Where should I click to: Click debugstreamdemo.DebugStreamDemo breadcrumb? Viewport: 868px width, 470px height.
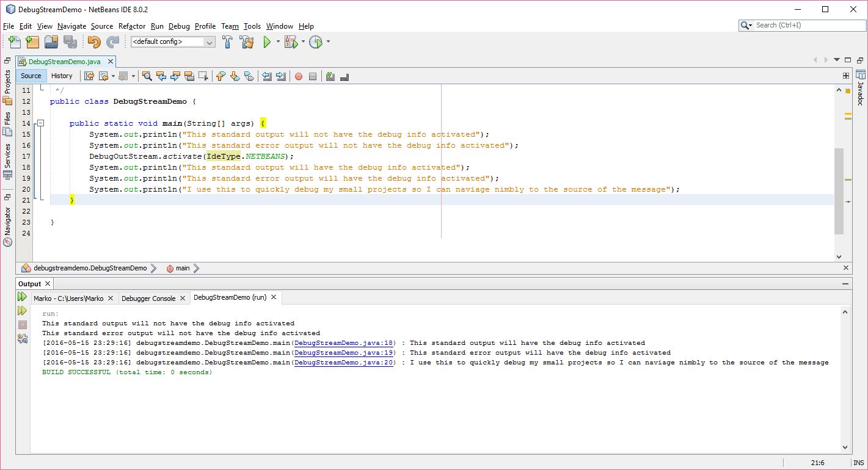tap(90, 268)
